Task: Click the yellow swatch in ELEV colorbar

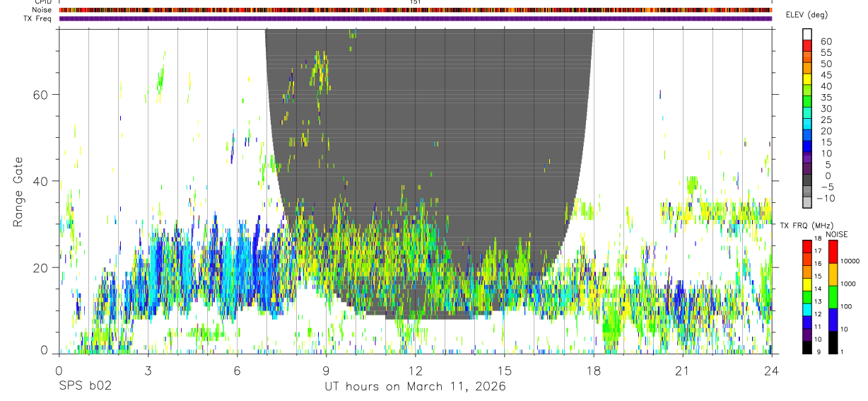Action: tap(807, 79)
